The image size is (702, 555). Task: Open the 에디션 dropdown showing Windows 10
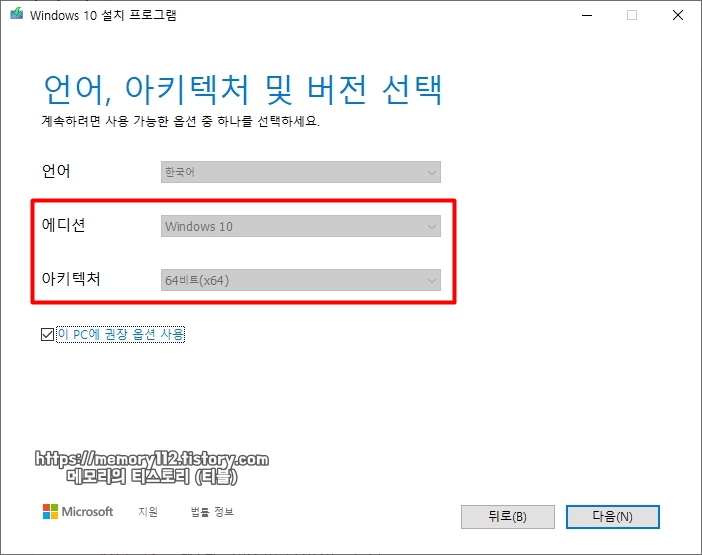tap(301, 226)
